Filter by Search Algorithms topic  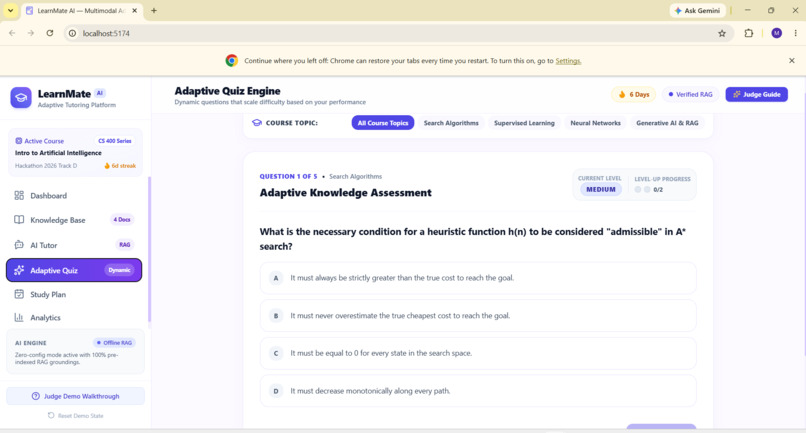click(451, 123)
